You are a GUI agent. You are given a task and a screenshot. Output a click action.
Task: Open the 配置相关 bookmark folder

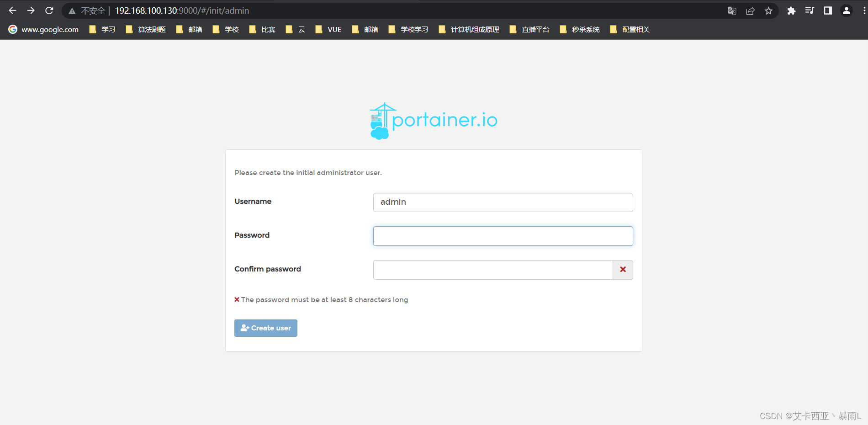(630, 29)
